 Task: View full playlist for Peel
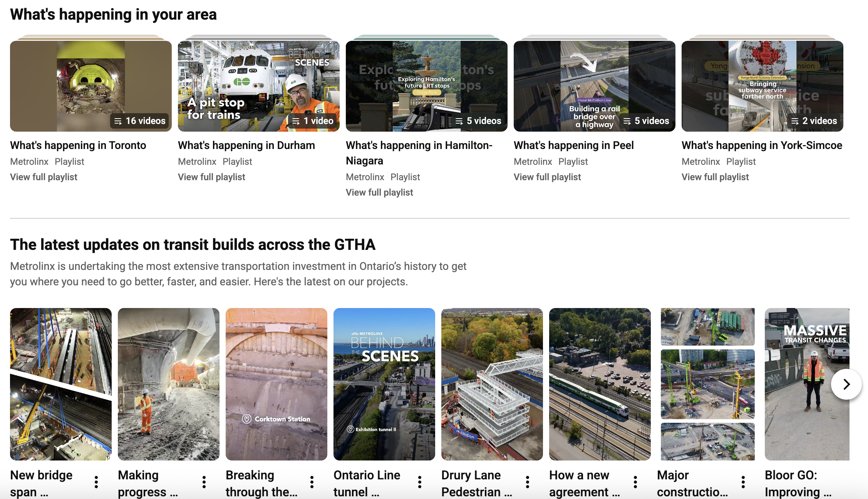547,177
